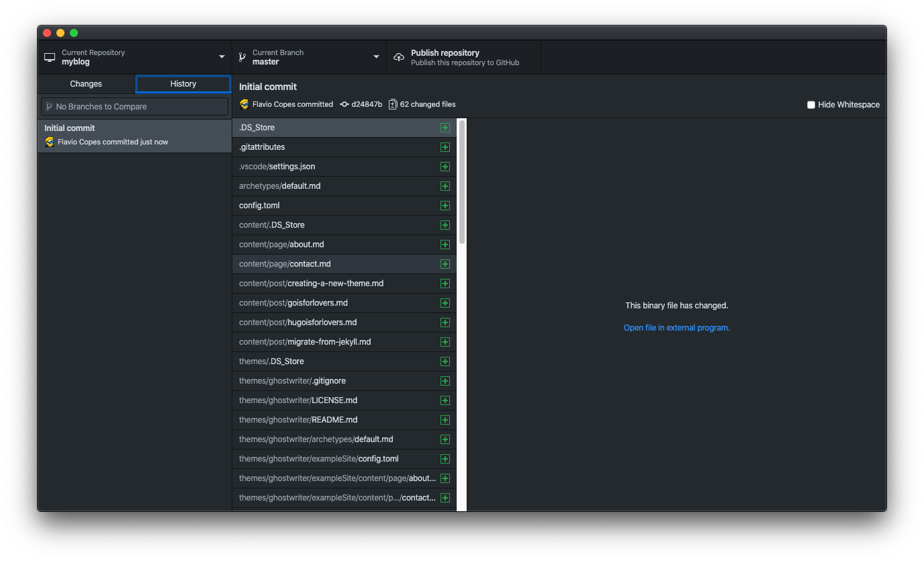Click the changed files icon in commit header
The image size is (924, 561).
pos(393,104)
